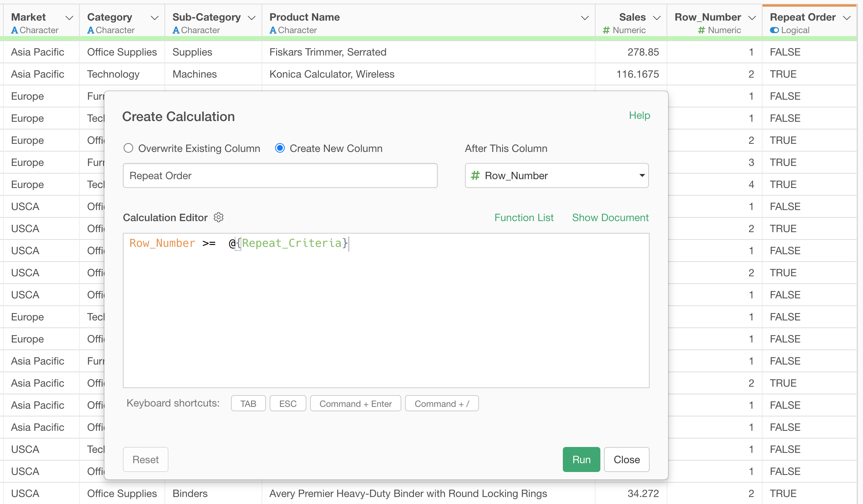Click the Reset button

(146, 459)
